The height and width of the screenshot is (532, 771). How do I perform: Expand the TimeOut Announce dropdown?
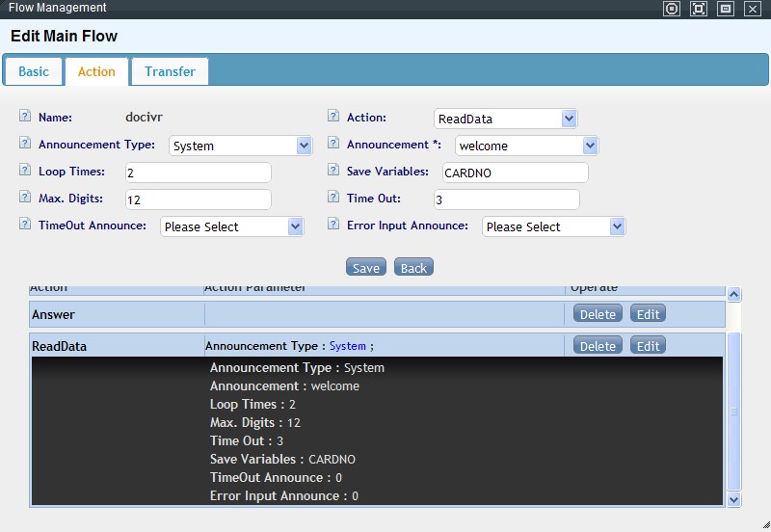pos(231,226)
